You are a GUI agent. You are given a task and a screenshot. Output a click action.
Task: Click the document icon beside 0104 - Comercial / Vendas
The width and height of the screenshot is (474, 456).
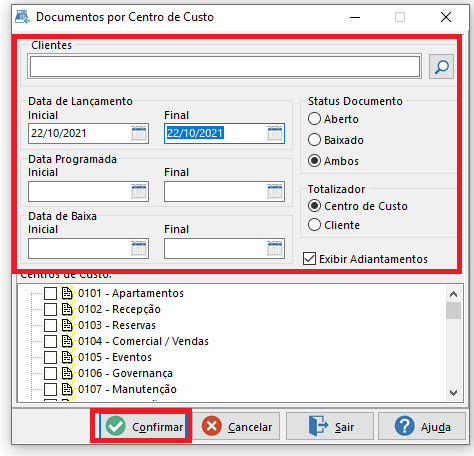pyautogui.click(x=67, y=341)
